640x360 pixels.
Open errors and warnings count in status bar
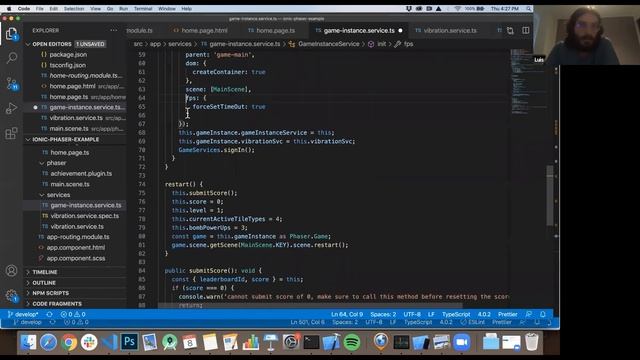tap(73, 314)
